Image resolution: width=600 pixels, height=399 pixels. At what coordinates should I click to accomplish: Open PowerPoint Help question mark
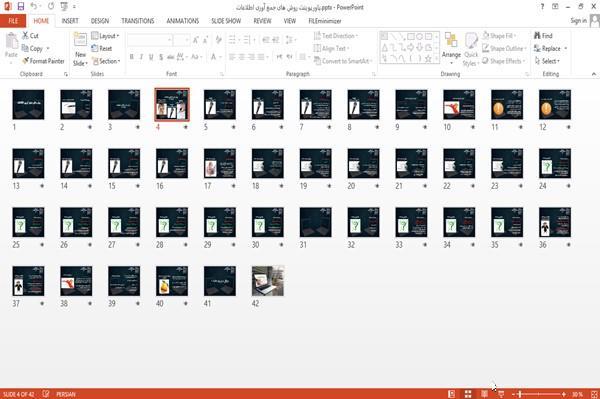tap(542, 7)
